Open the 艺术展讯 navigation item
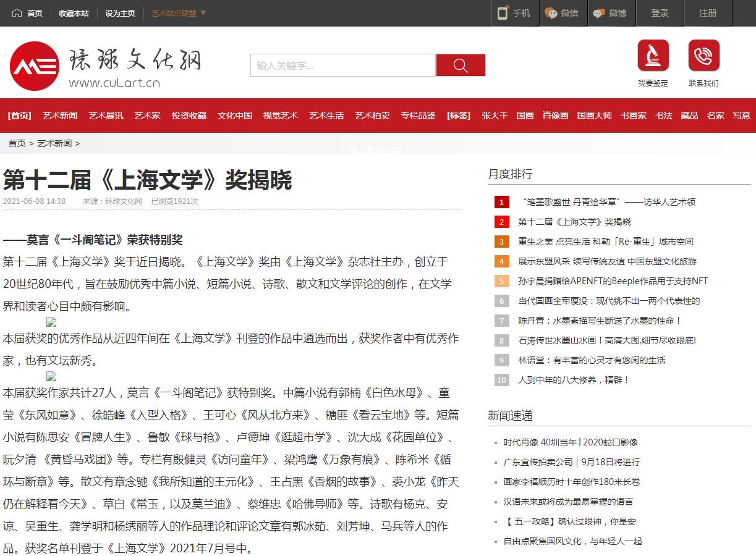 [106, 116]
